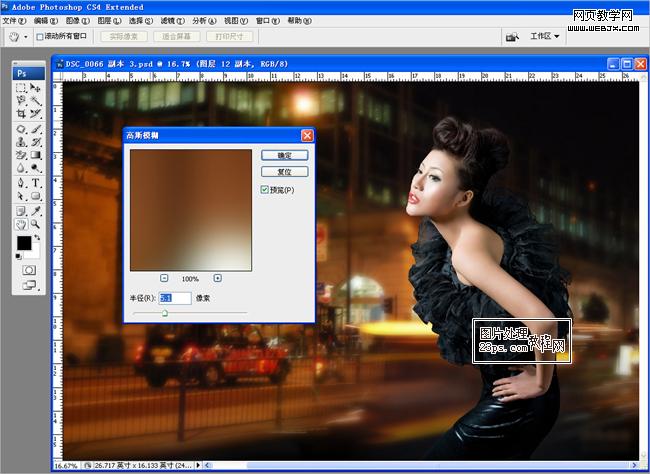Toggle Preview checkbox in Gaussian Blur
This screenshot has width=650, height=474.
264,190
